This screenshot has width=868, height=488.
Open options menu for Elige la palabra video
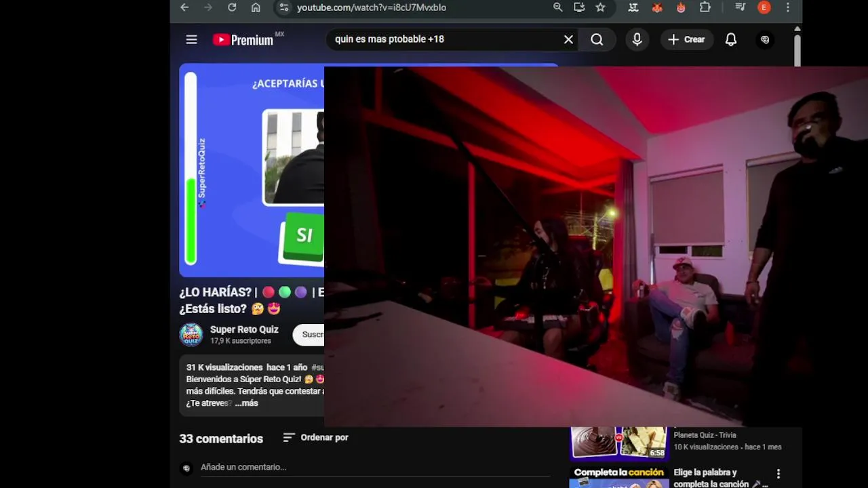pyautogui.click(x=778, y=474)
